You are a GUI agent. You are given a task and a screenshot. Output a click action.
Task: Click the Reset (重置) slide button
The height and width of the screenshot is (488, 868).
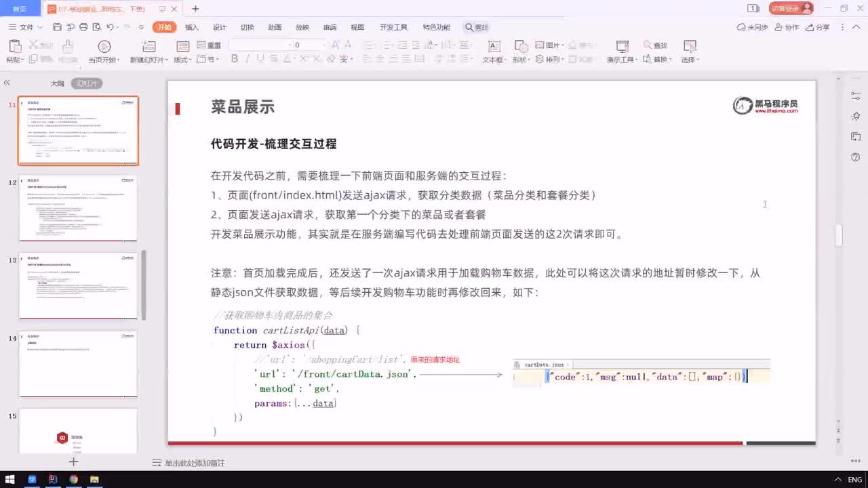[x=209, y=45]
